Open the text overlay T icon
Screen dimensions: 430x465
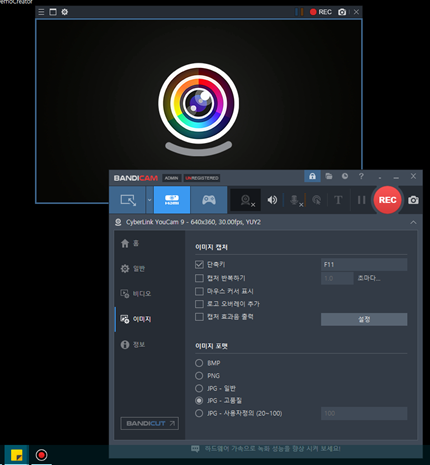338,200
